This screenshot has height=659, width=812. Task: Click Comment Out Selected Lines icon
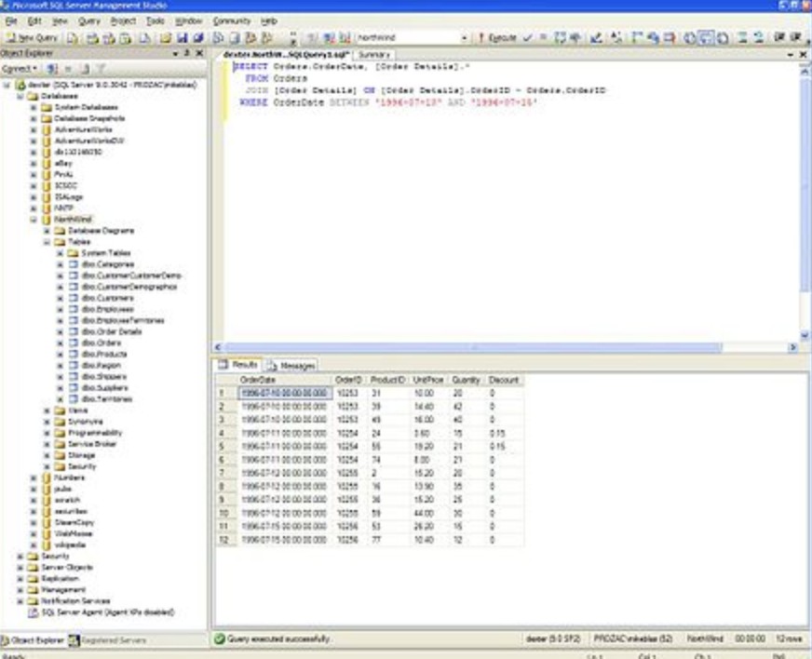[x=742, y=37]
